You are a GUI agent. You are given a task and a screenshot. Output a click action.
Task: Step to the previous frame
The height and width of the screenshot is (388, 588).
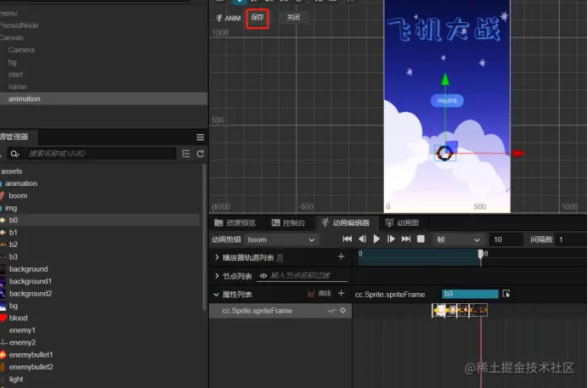(362, 239)
